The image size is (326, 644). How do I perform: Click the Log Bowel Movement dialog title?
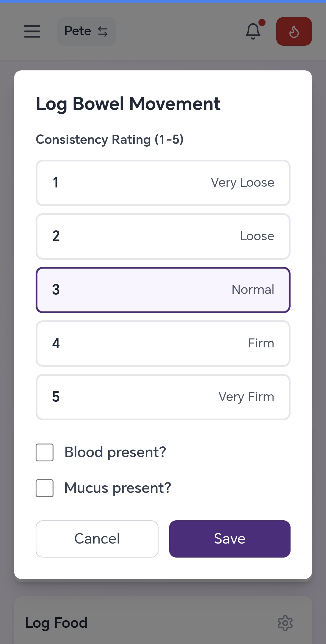(x=128, y=104)
